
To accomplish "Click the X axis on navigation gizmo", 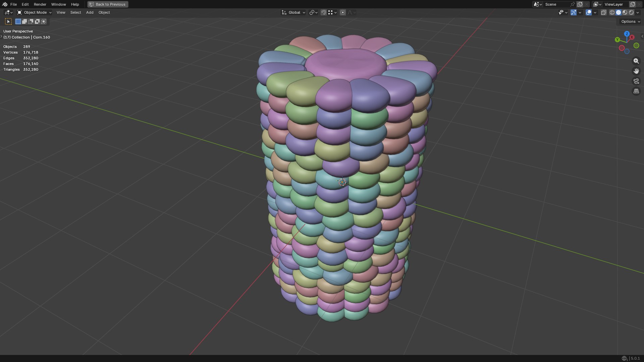I will 632,37.
